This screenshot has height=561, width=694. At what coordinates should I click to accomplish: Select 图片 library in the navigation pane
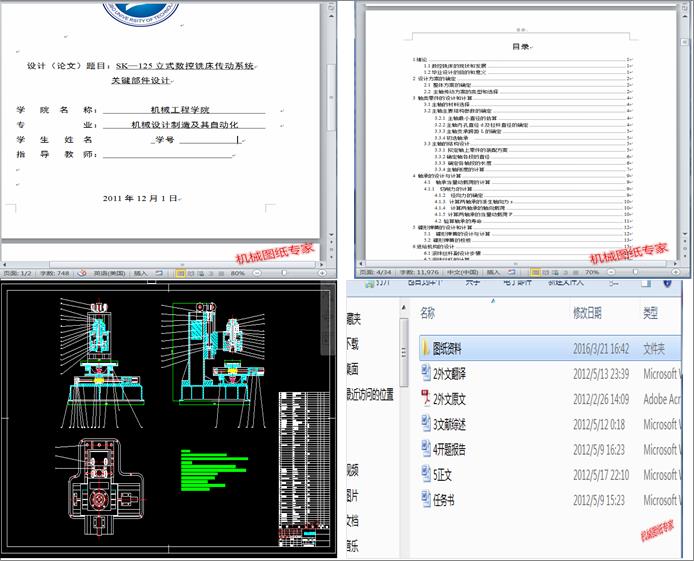(353, 496)
